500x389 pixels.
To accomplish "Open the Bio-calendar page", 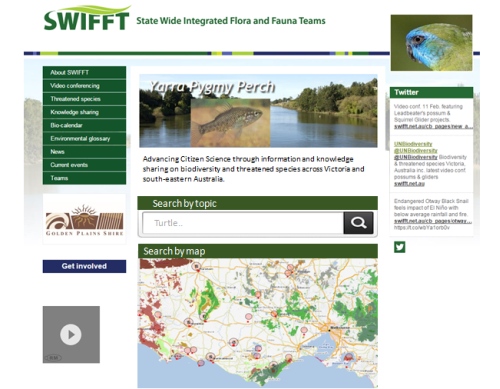I will pos(84,125).
